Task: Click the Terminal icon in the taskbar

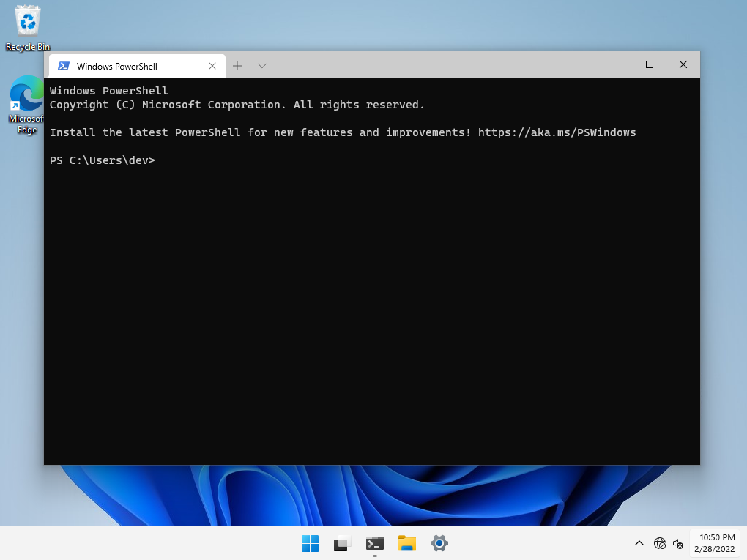Action: [x=375, y=543]
